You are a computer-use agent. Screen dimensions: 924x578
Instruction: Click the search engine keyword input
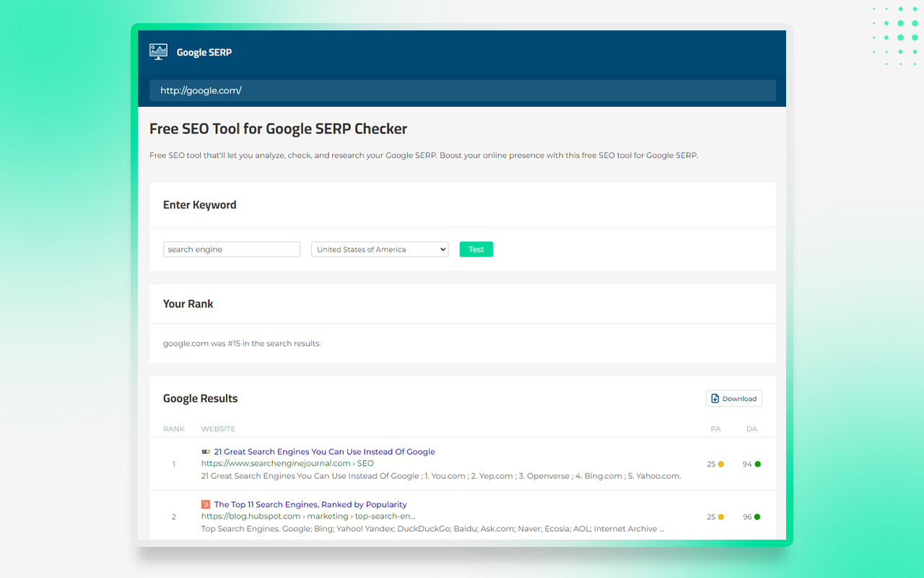tap(232, 249)
